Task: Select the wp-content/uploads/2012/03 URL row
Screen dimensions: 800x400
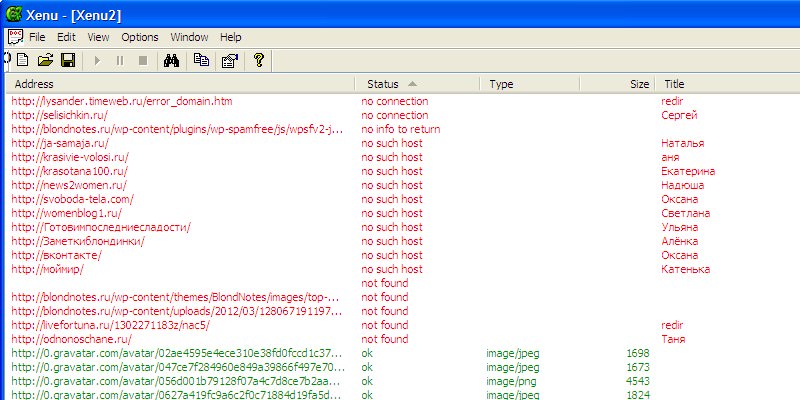Action: tap(403, 311)
